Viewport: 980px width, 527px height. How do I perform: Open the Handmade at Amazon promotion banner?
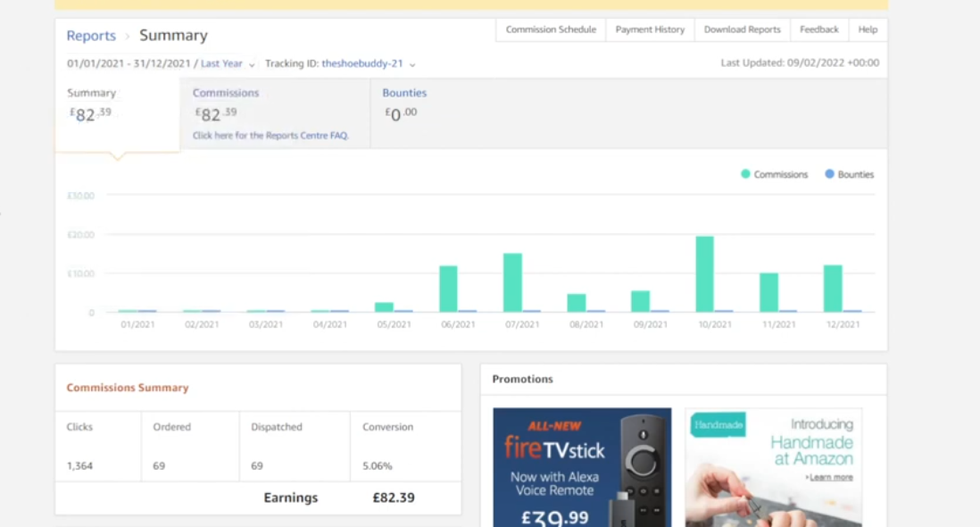[774, 468]
